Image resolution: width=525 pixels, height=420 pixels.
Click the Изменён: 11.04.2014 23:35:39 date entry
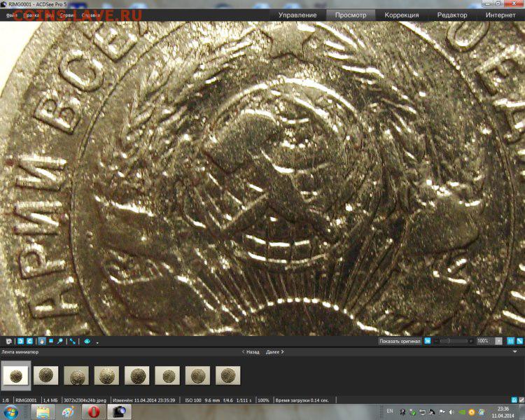(144, 400)
